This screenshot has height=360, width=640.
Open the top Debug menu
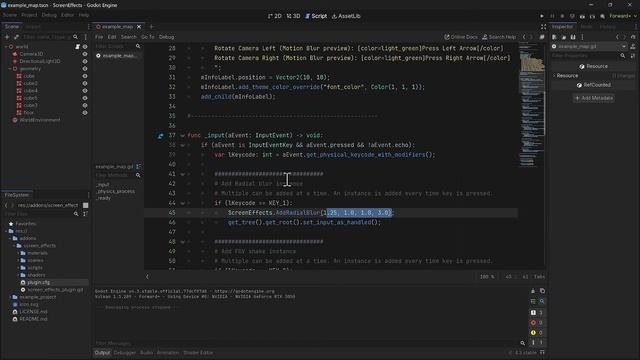[x=49, y=15]
